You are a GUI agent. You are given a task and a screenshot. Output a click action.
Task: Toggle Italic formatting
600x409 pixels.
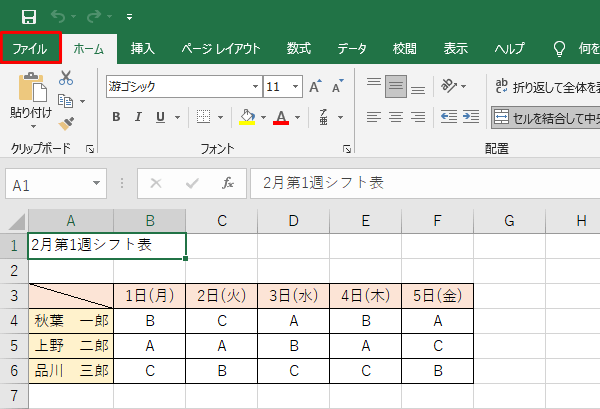click(138, 117)
